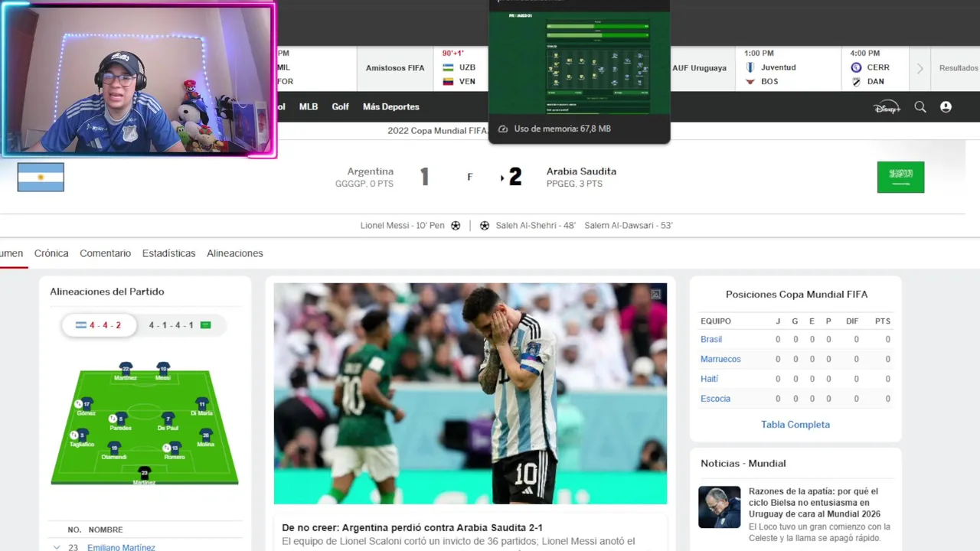Open the Haití team link

(x=709, y=379)
